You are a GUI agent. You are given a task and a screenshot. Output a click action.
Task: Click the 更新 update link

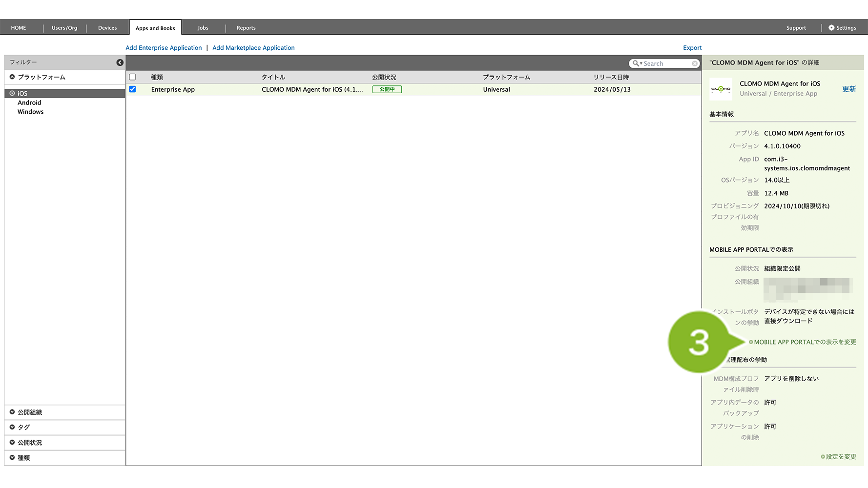click(849, 89)
